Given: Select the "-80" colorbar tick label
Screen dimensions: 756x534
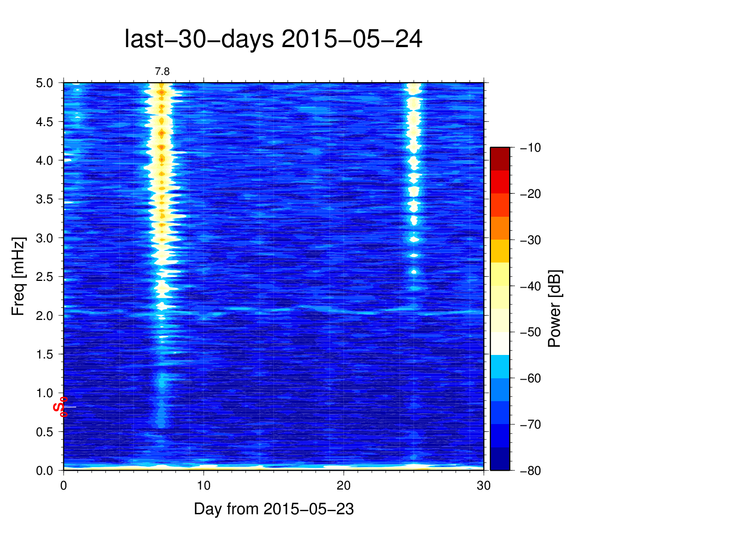Looking at the screenshot, I should (530, 471).
